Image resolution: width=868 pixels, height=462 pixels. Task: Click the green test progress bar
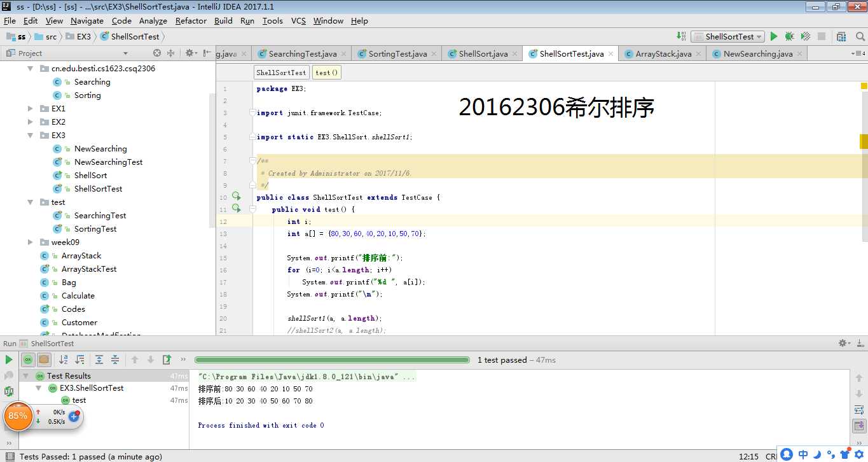click(x=332, y=360)
